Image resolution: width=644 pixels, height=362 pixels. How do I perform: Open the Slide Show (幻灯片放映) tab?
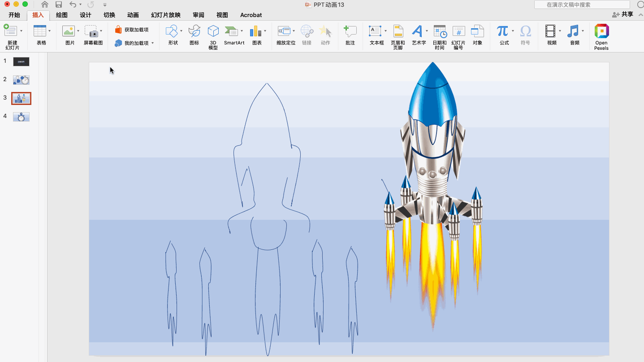coord(166,15)
